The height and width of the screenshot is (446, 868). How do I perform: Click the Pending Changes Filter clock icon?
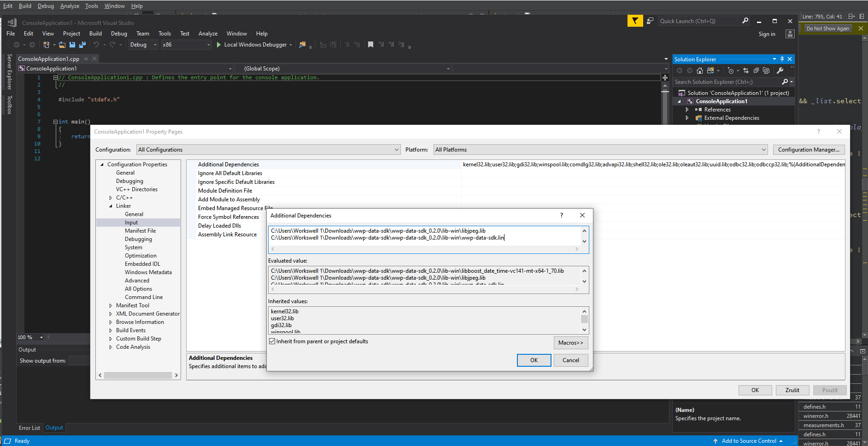click(x=730, y=70)
